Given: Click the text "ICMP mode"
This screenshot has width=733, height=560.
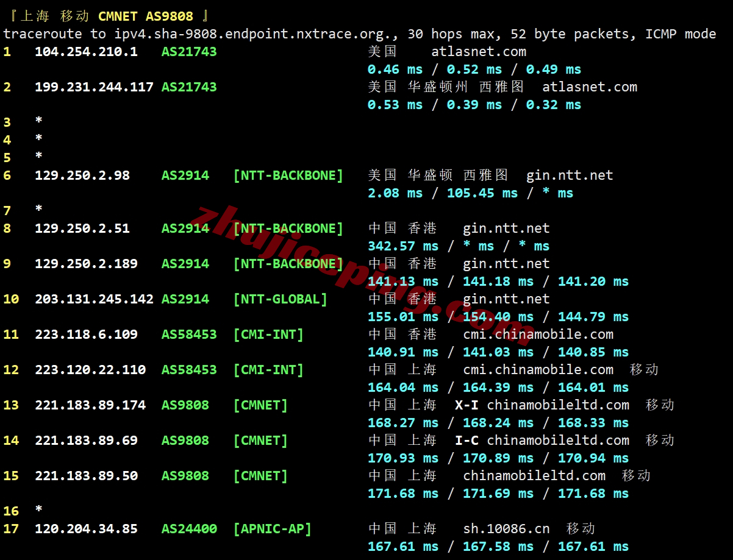Looking at the screenshot, I should click(681, 34).
